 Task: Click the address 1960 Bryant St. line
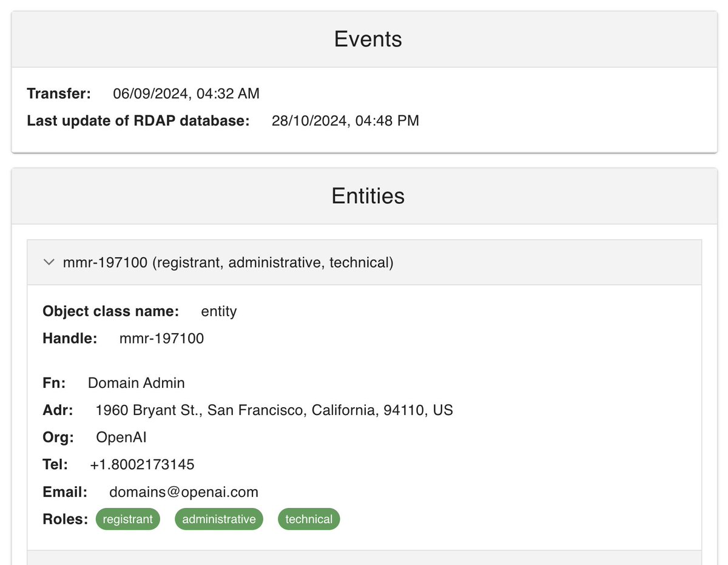tap(274, 410)
